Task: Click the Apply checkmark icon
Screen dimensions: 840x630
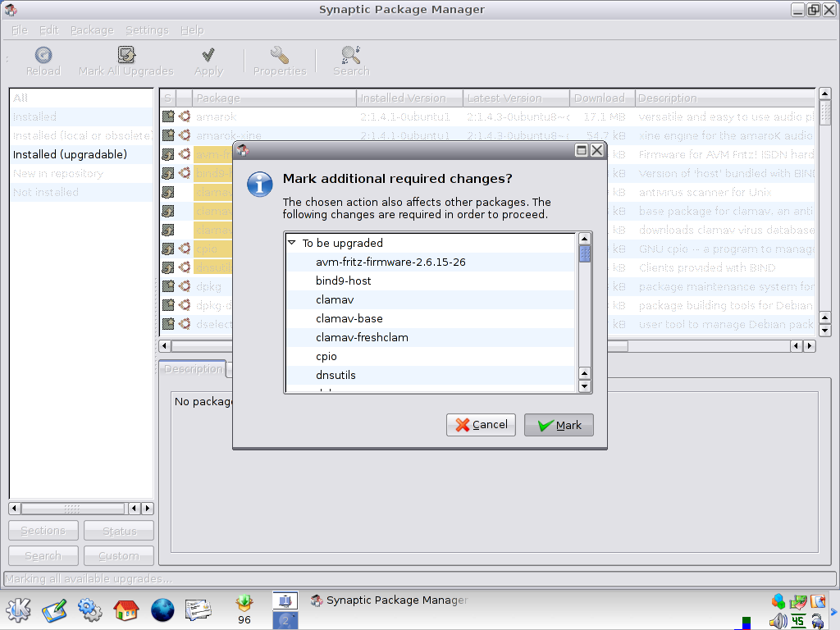Action: (x=208, y=55)
